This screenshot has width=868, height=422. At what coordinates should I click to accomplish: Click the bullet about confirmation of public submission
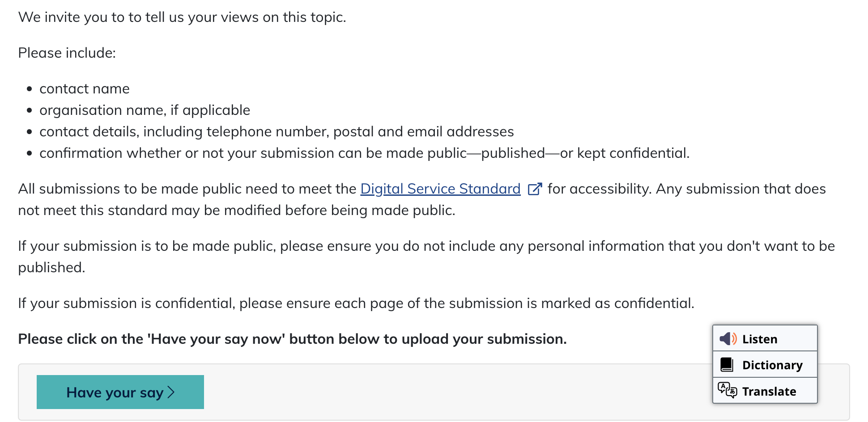[x=364, y=153]
